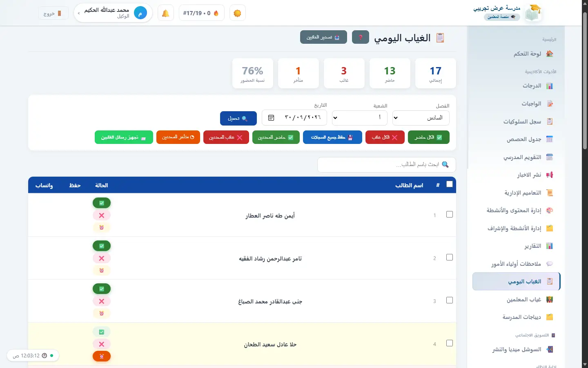The width and height of the screenshot is (588, 368).
Task: Mark جنى عبدالقادر محمد الصباغ as late
Action: [x=102, y=314]
